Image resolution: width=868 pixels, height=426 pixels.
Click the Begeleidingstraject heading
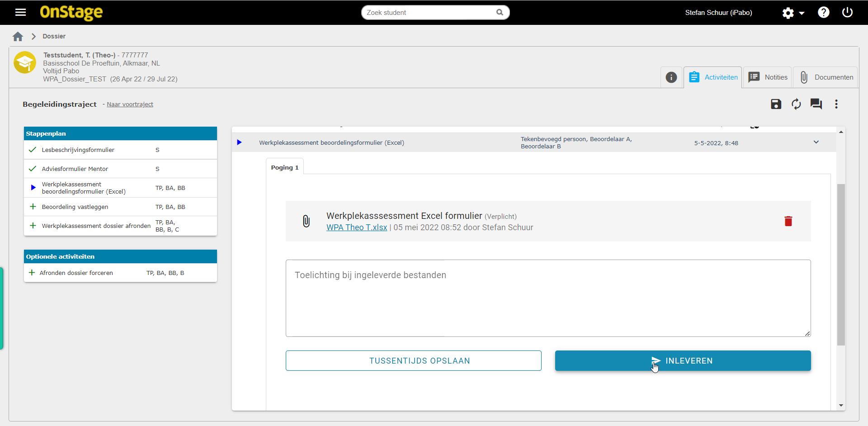tap(60, 104)
